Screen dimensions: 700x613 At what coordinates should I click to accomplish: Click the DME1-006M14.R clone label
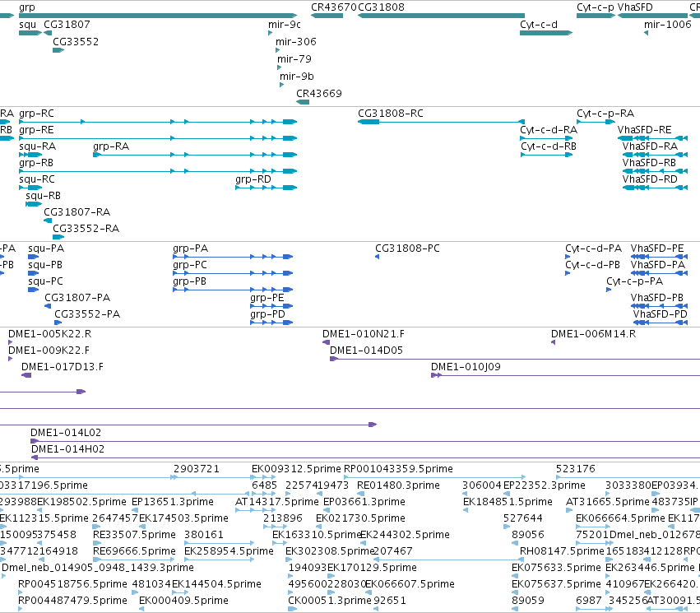click(594, 334)
